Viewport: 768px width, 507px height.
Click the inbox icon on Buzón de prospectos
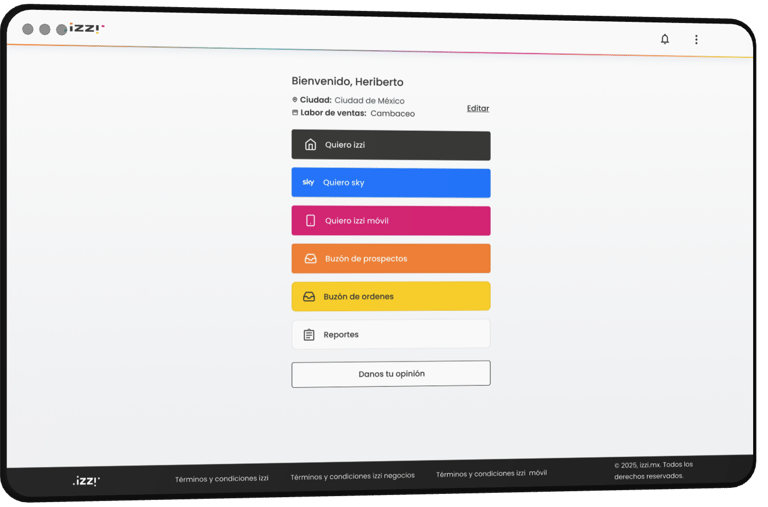click(x=311, y=258)
